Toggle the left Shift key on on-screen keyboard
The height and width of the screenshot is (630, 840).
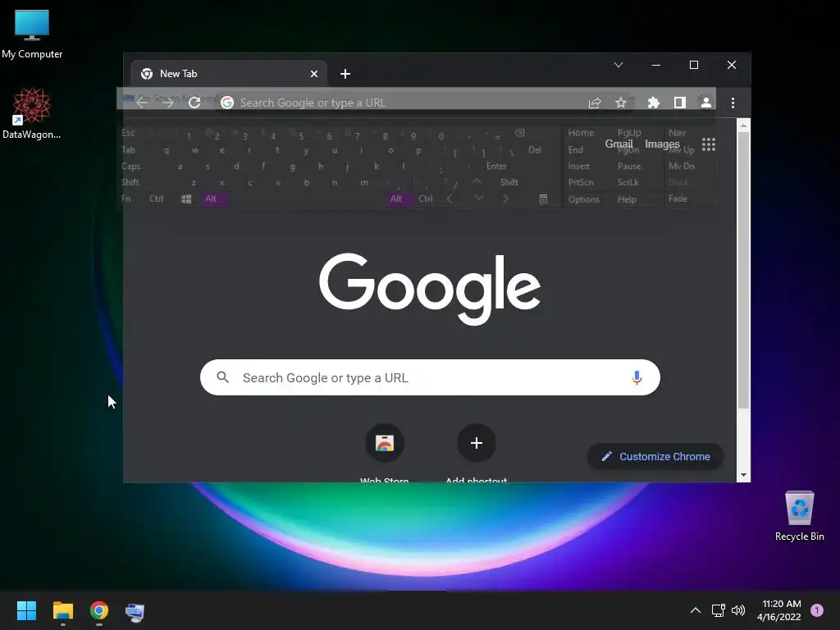point(130,182)
